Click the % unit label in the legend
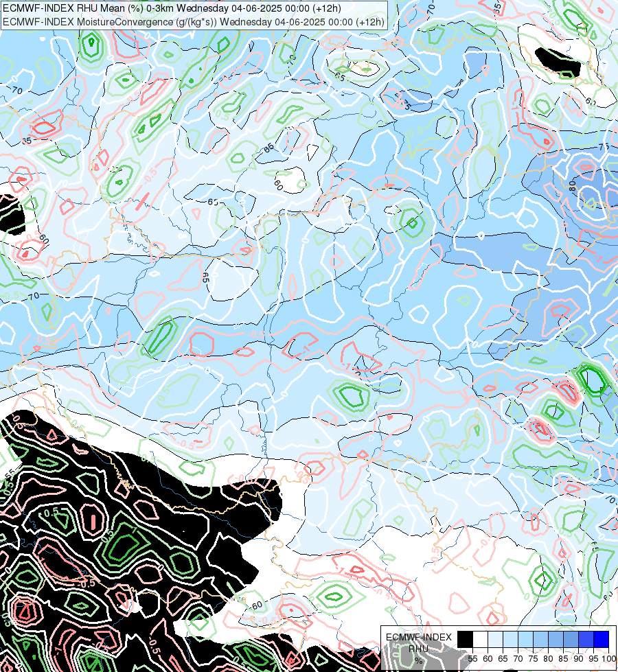Image resolution: width=618 pixels, height=672 pixels. point(419,661)
